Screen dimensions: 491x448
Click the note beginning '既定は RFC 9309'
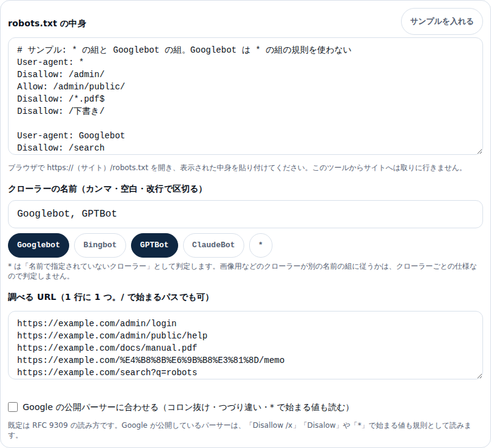coord(239,430)
